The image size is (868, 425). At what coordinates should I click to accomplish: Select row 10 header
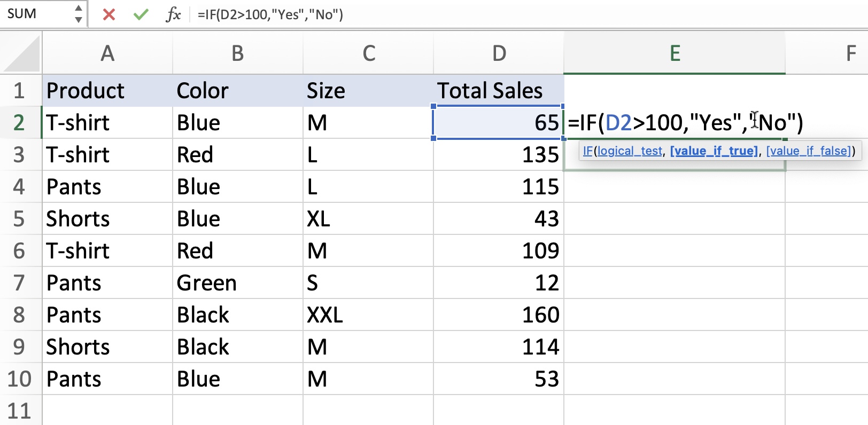tap(19, 379)
